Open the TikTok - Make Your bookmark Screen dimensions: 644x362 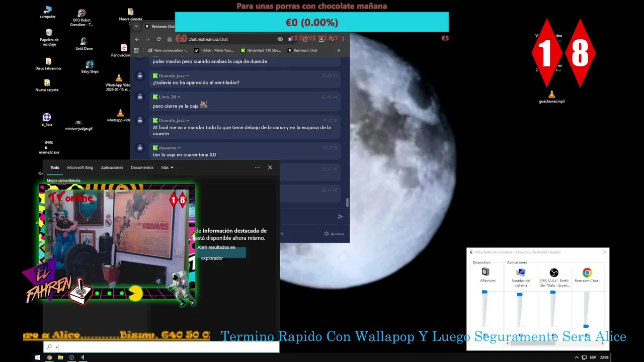214,50
